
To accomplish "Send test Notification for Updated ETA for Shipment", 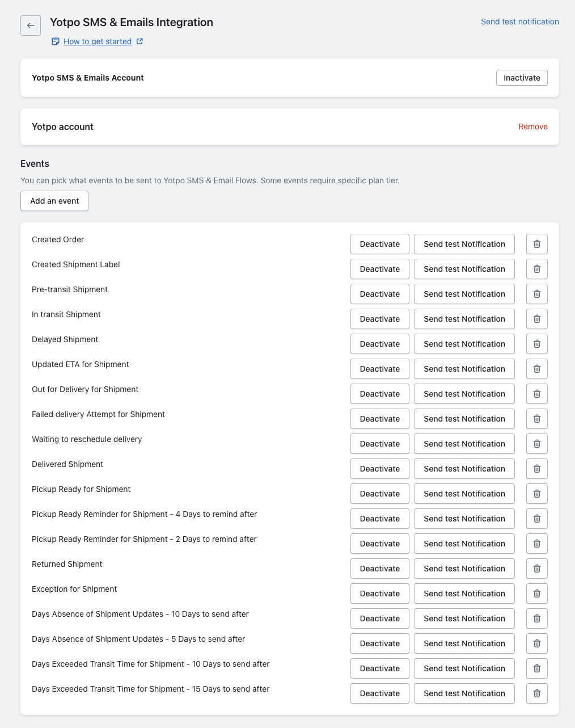I will 464,369.
